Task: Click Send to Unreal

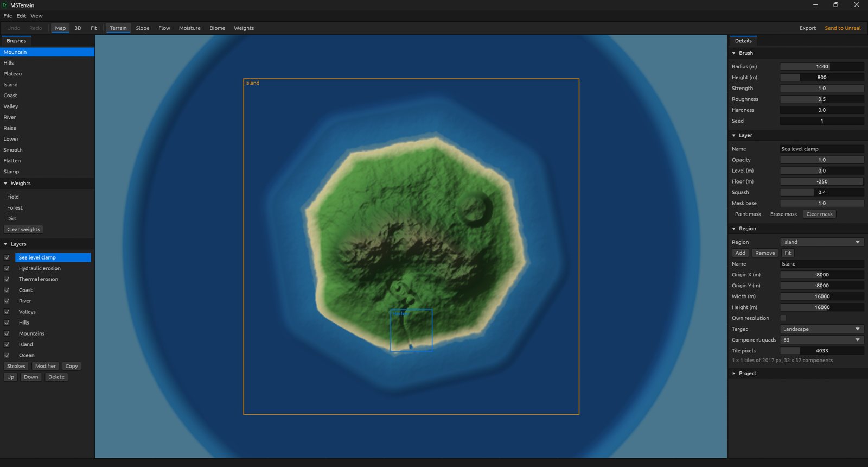Action: tap(843, 28)
